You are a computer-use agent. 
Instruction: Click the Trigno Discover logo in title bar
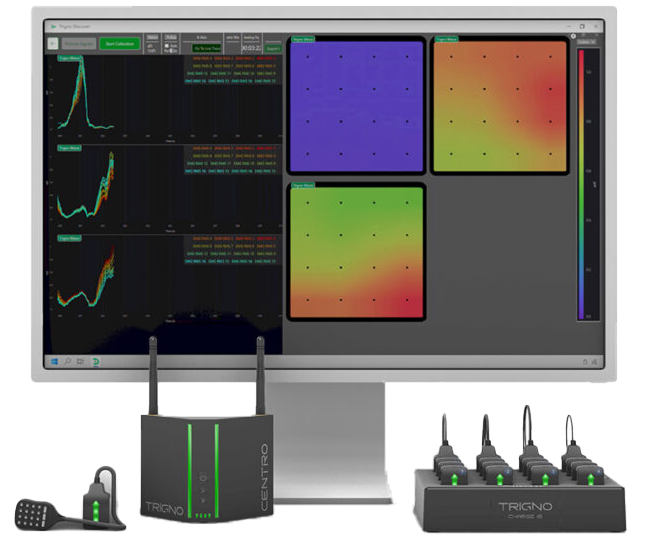click(x=53, y=26)
